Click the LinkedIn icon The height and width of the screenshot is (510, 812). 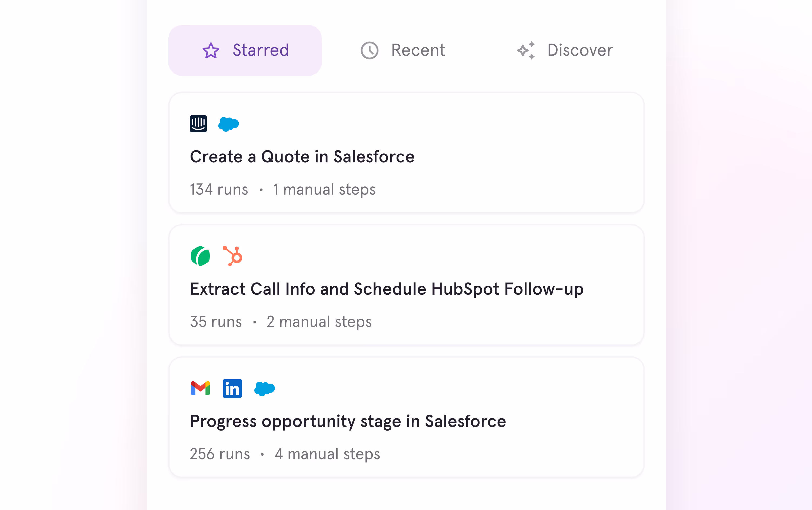pos(232,388)
